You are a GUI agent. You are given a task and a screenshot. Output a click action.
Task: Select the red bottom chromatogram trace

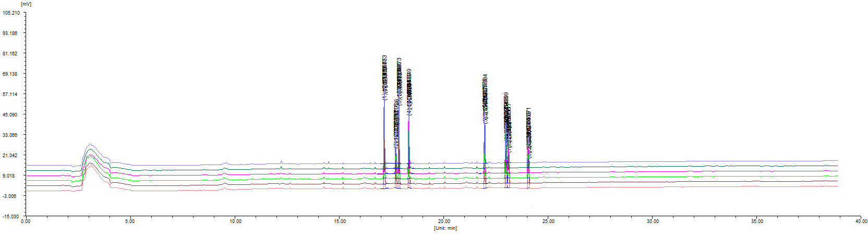678,186
